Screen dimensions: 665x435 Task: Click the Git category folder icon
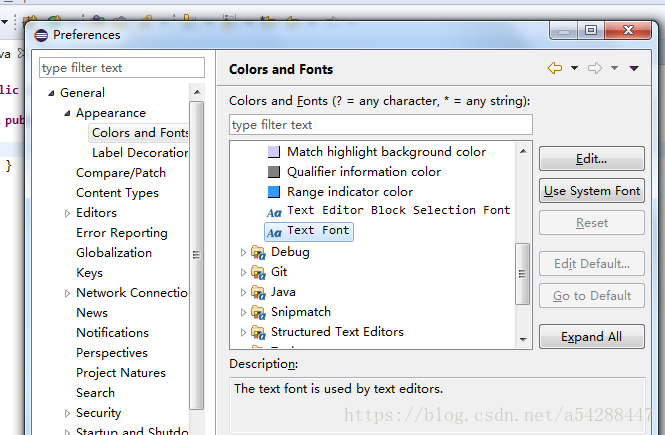(x=258, y=272)
